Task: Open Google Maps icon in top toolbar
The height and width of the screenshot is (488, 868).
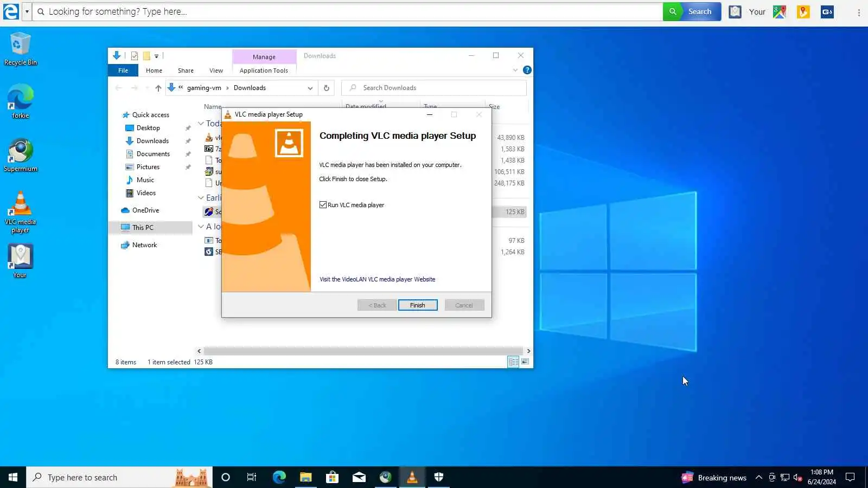Action: [x=780, y=12]
